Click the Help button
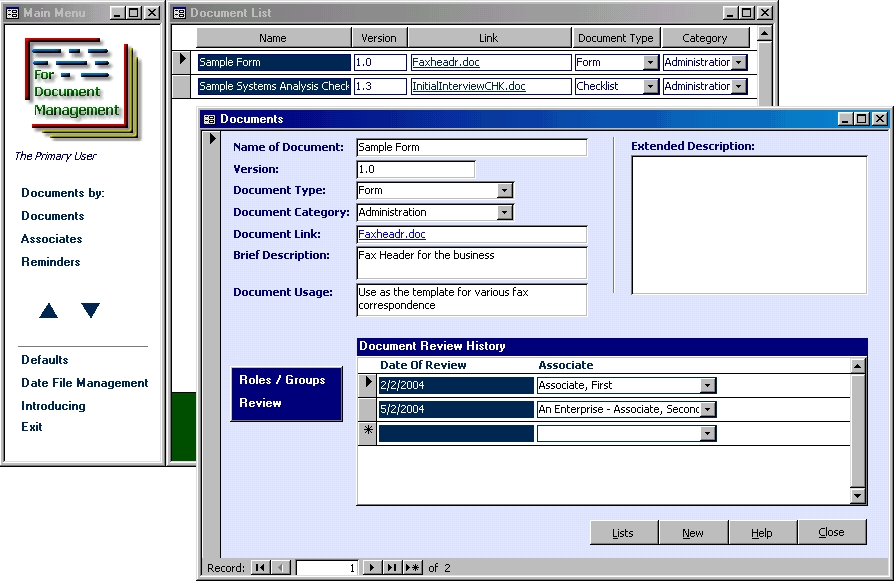This screenshot has width=896, height=583. tap(762, 533)
